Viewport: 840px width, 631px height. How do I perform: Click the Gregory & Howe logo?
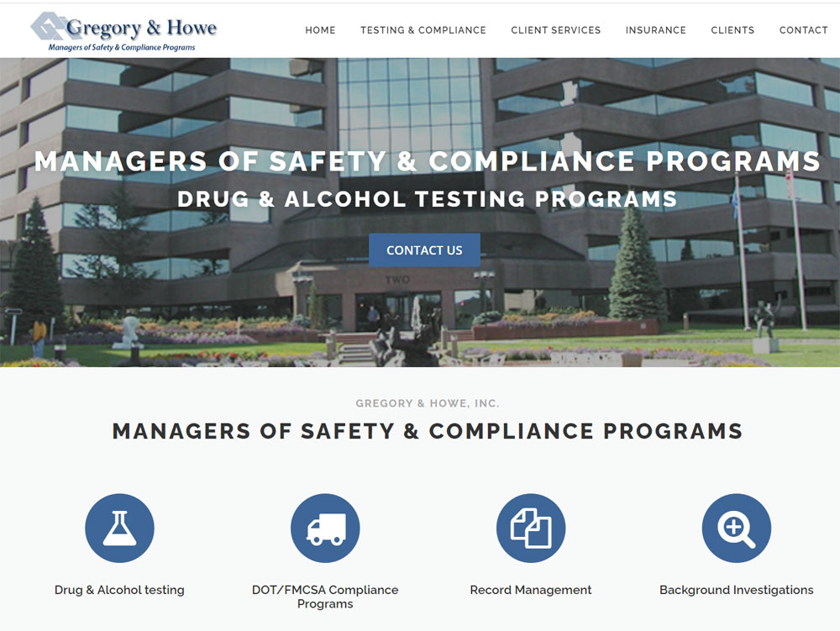123,32
